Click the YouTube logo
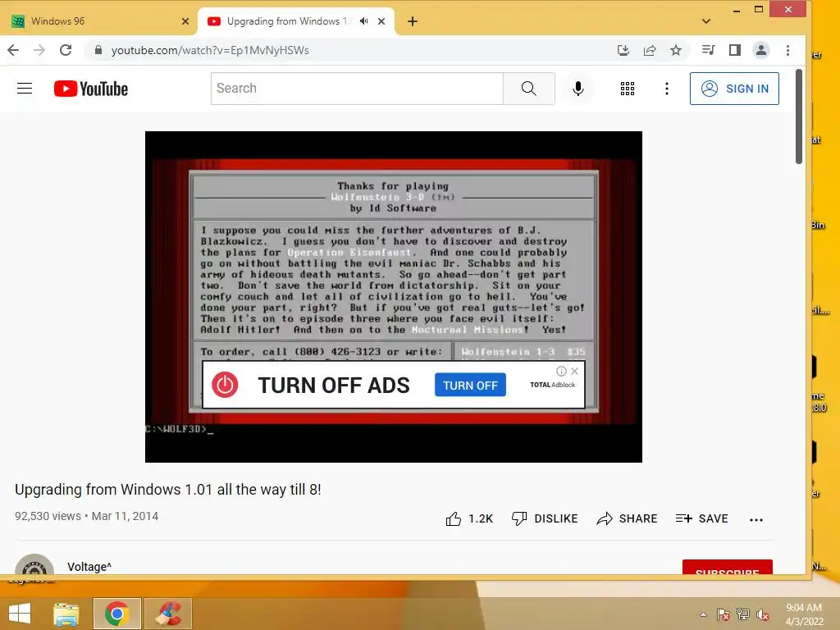 (x=91, y=89)
